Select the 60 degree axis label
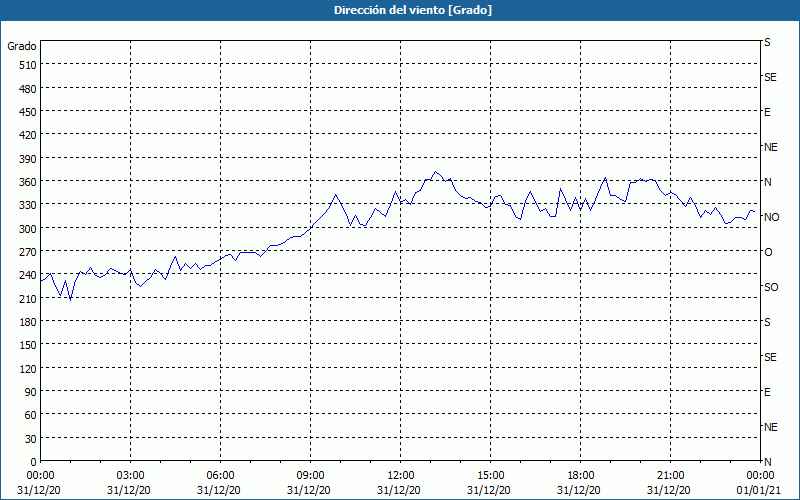The height and width of the screenshot is (500, 800). point(31,415)
